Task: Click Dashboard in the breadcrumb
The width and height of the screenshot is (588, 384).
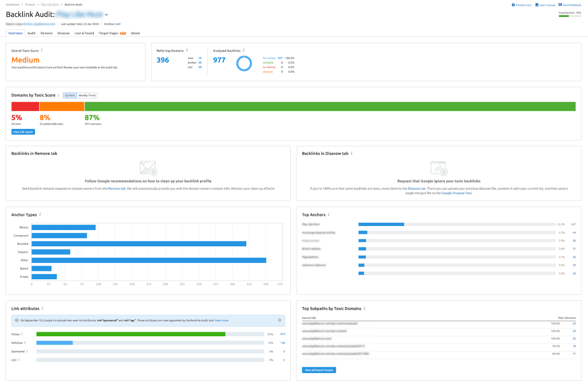Action: click(x=12, y=5)
